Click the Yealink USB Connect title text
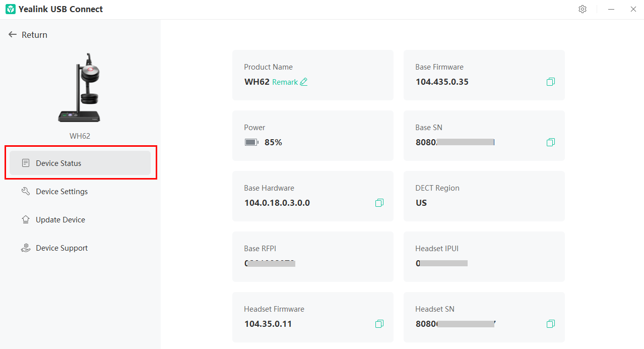644x349 pixels. click(60, 9)
